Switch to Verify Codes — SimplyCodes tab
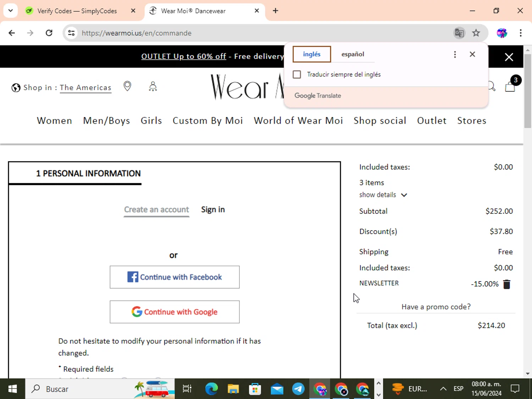This screenshot has width=532, height=399. 77,11
